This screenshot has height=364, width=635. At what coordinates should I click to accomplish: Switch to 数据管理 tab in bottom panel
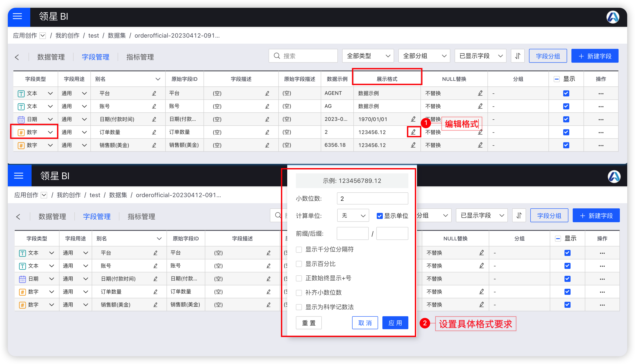click(x=52, y=217)
